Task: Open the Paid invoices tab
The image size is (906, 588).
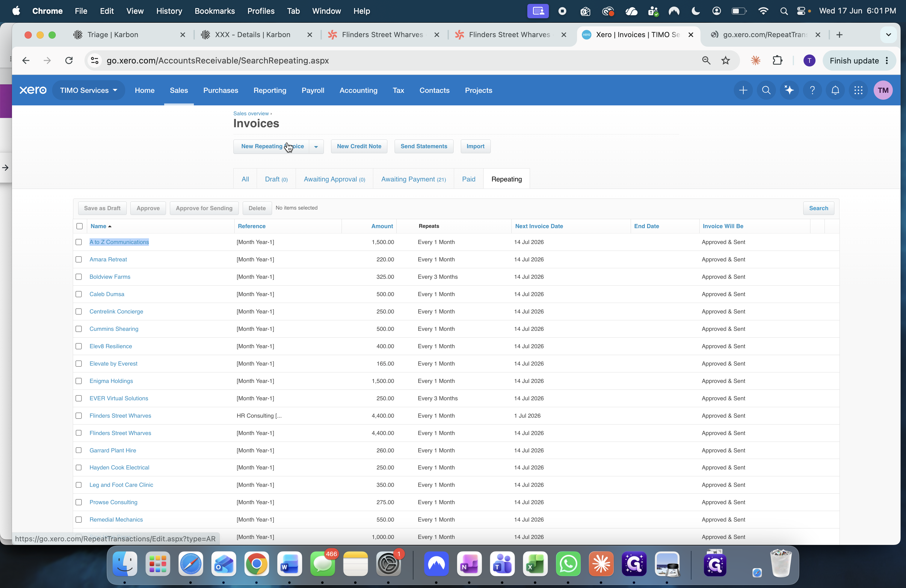Action: pyautogui.click(x=469, y=179)
